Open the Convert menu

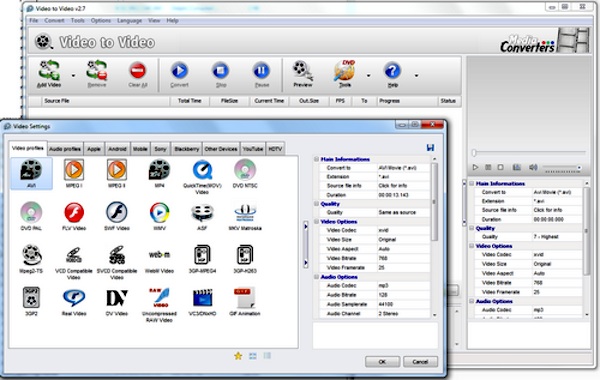(54, 21)
